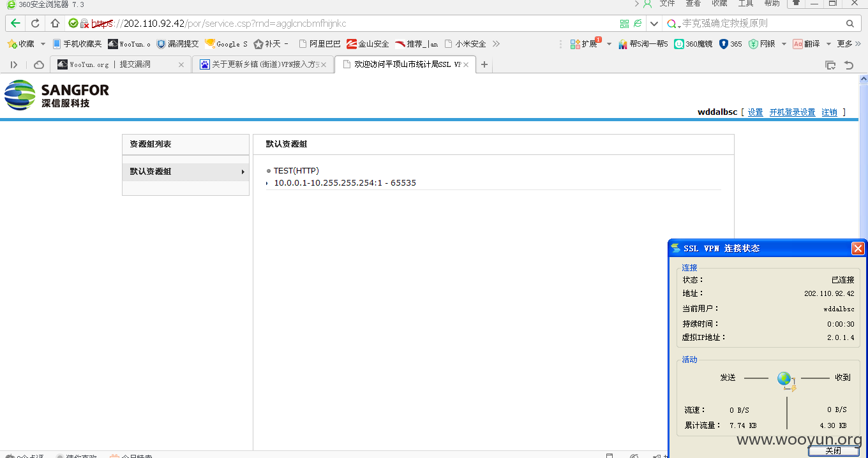The height and width of the screenshot is (458, 868).
Task: Open the 漏洞提交 bookmark
Action: coord(178,44)
